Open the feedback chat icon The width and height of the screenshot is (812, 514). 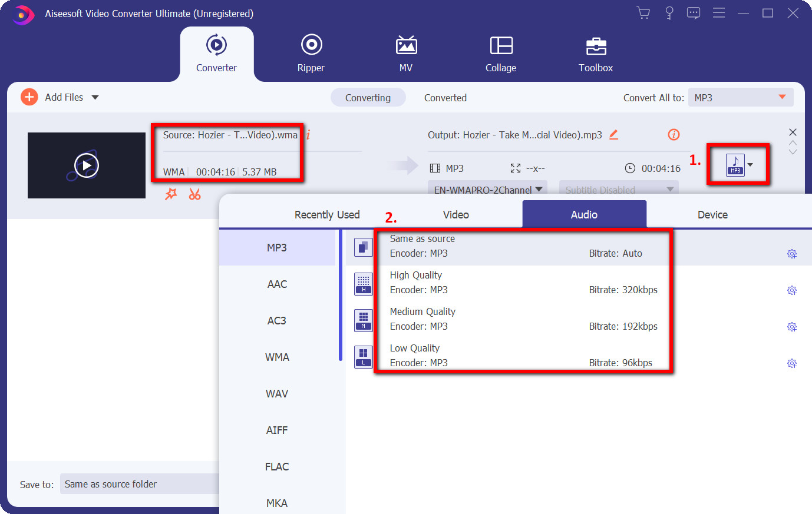coord(694,13)
